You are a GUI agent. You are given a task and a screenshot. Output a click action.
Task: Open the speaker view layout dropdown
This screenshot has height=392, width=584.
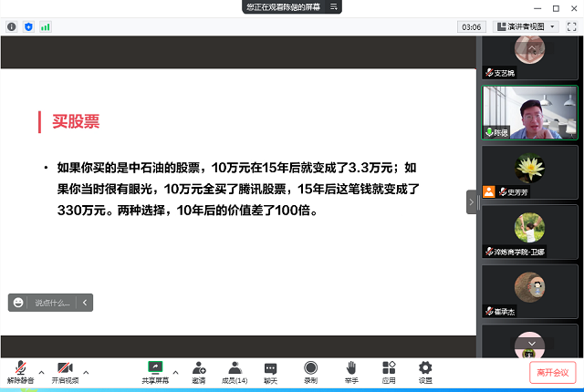(x=526, y=26)
